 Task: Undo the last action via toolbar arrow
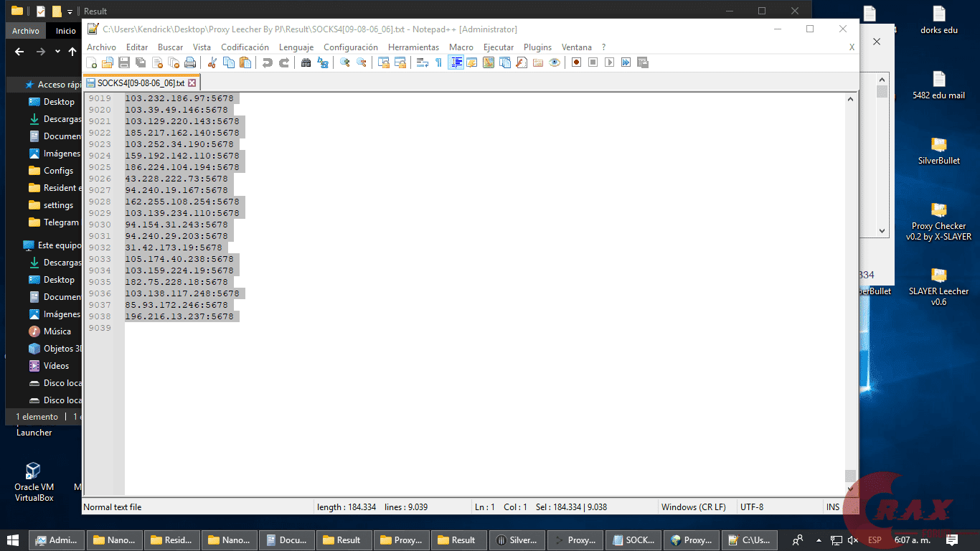point(268,62)
